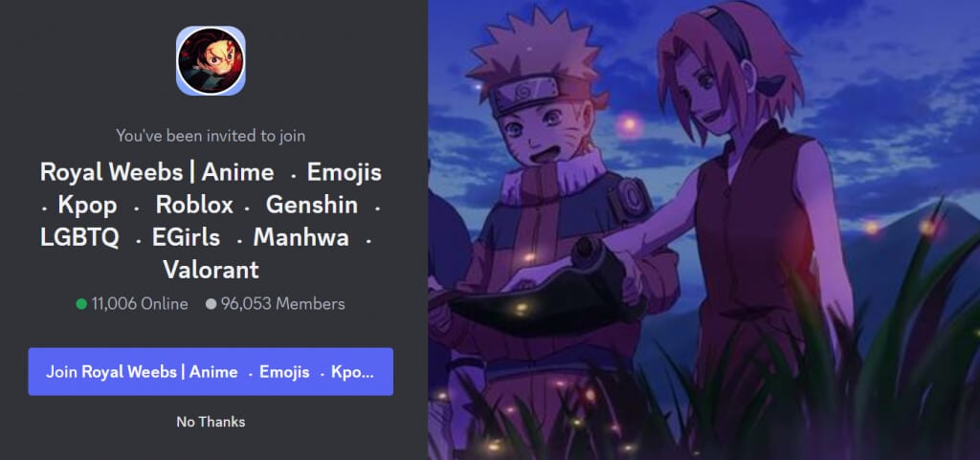The width and height of the screenshot is (980, 460).
Task: Click the Valorant word in server name
Action: (x=211, y=270)
